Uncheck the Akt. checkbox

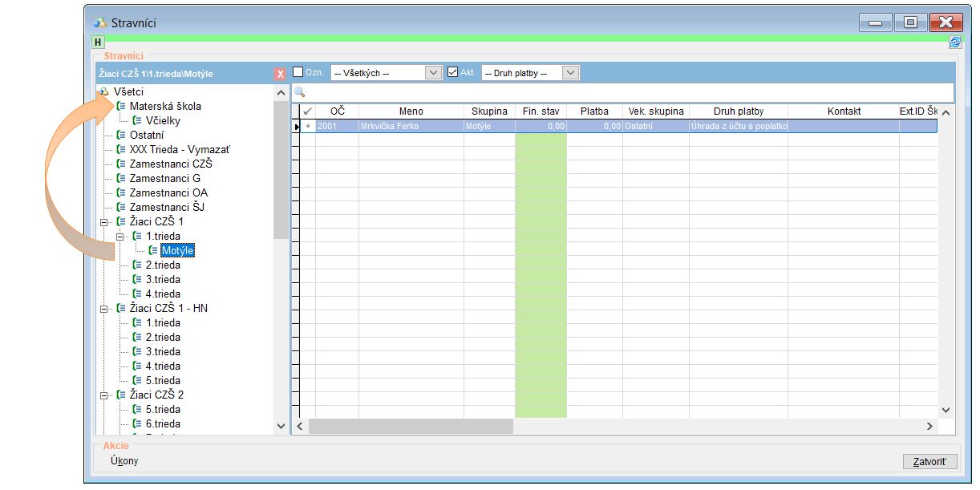452,72
